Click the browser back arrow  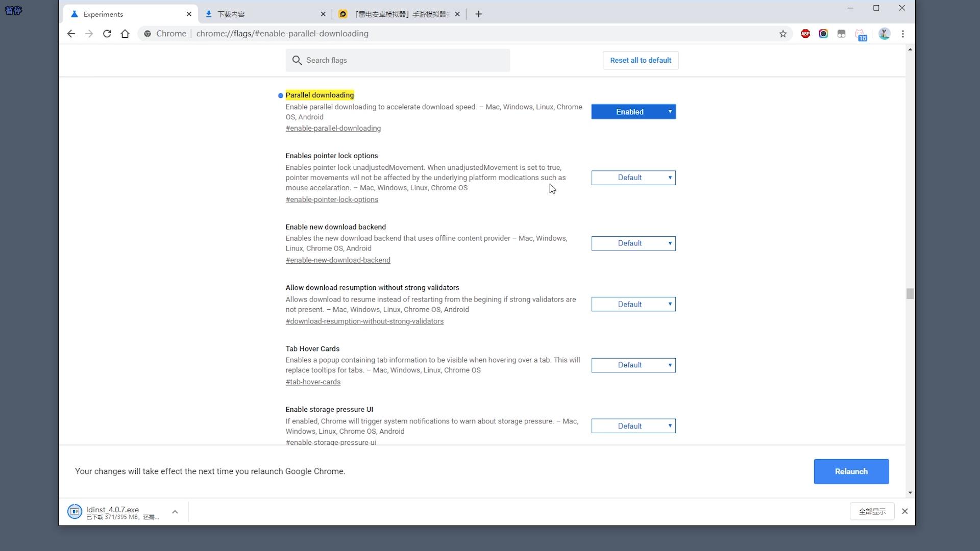coord(71,34)
